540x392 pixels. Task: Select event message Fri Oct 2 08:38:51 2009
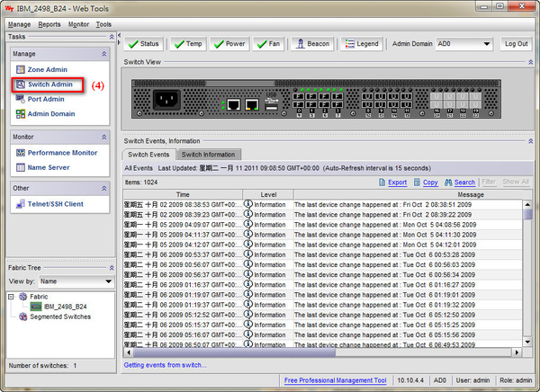[383, 204]
